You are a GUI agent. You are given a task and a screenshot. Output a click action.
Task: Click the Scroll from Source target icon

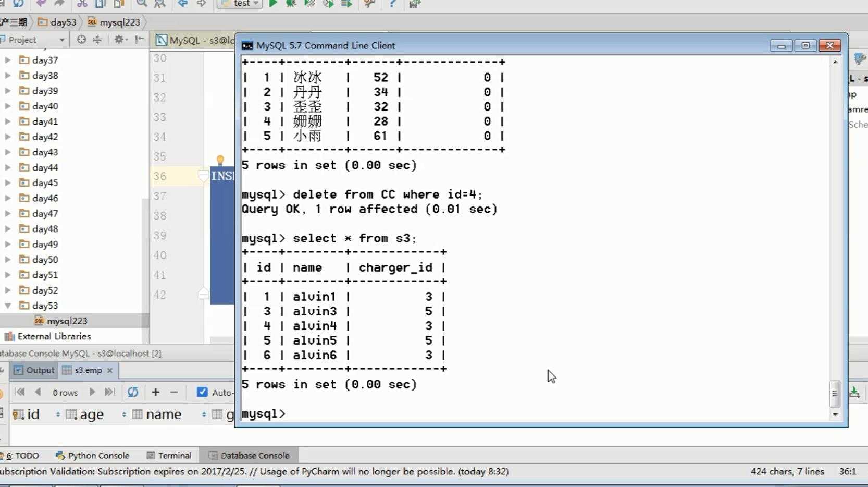click(81, 40)
